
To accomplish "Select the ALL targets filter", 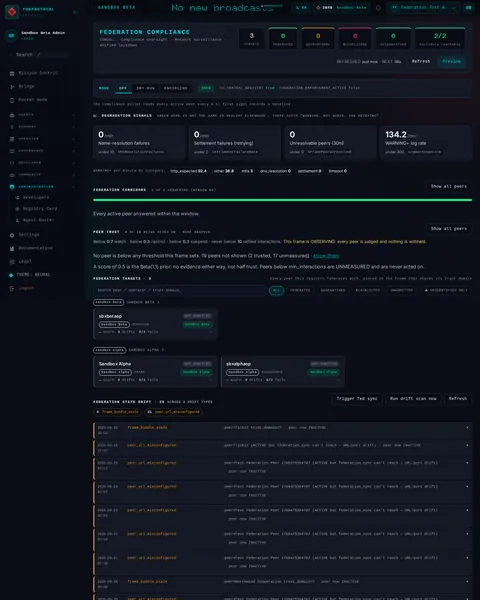I will coord(276,290).
